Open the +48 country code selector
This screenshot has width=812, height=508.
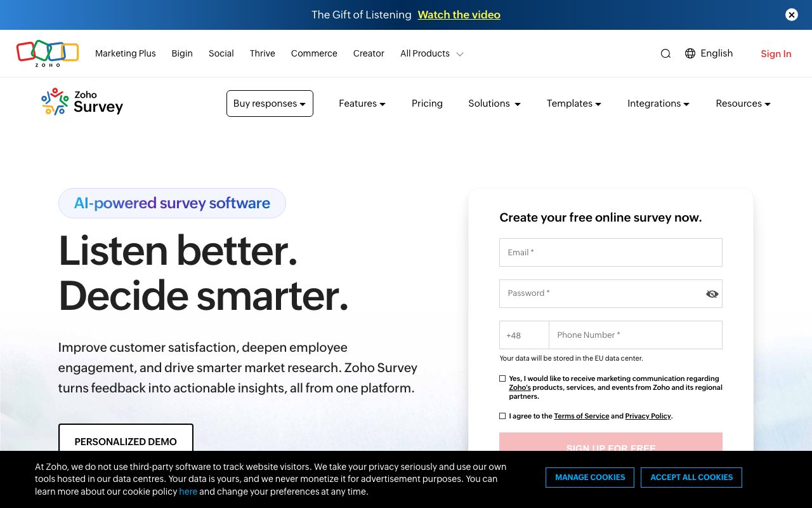[x=524, y=335]
